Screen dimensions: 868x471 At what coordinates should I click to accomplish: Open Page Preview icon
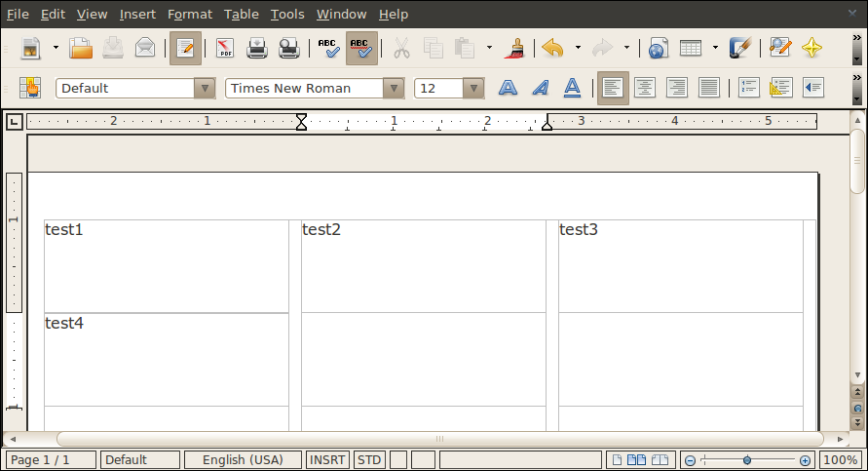[289, 48]
